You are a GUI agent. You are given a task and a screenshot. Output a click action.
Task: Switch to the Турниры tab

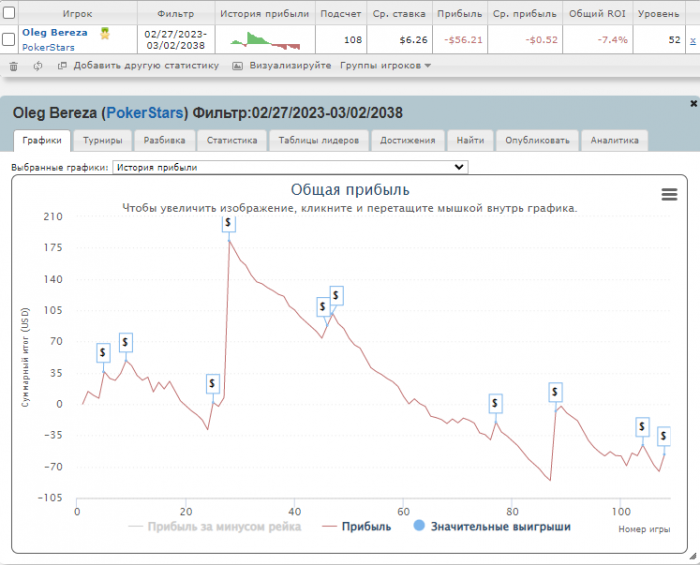pyautogui.click(x=103, y=140)
